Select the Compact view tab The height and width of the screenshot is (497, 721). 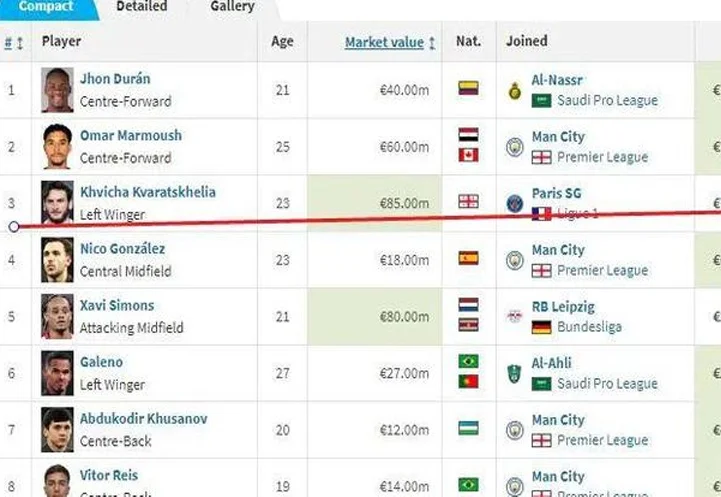(46, 6)
